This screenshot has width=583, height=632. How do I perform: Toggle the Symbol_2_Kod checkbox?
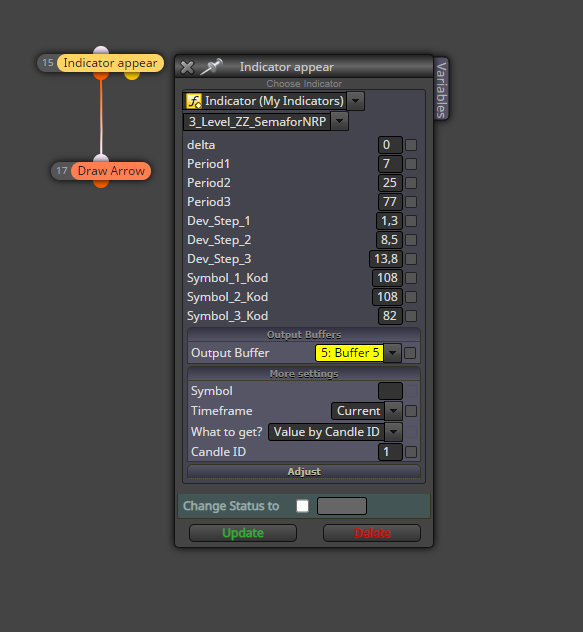point(411,297)
